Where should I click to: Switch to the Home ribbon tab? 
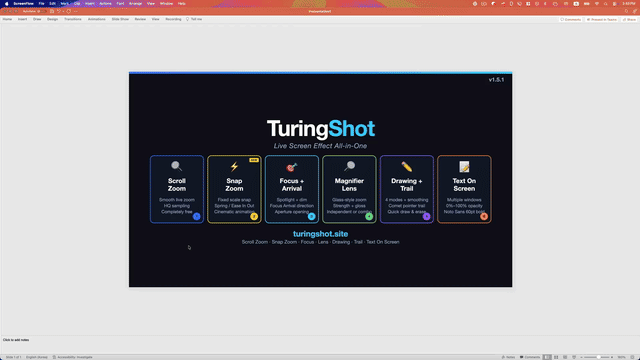click(x=7, y=19)
